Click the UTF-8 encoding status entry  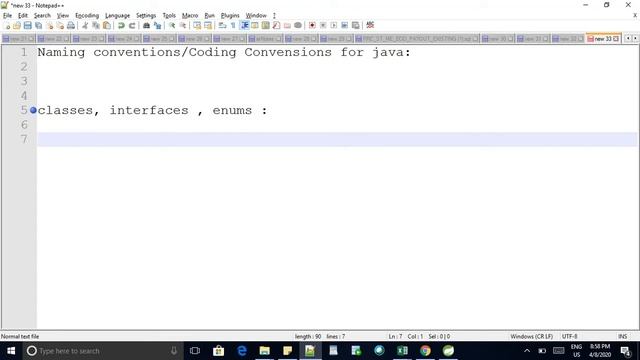pos(569,336)
